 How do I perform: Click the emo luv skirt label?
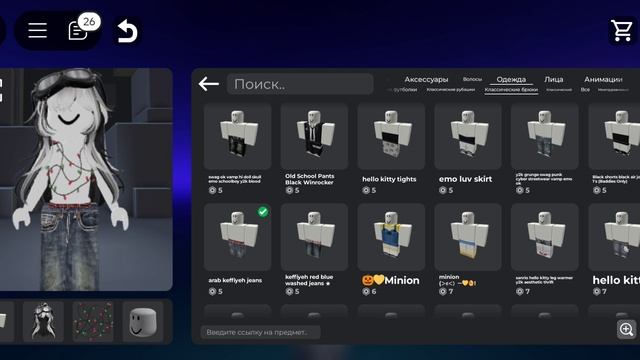pyautogui.click(x=465, y=179)
